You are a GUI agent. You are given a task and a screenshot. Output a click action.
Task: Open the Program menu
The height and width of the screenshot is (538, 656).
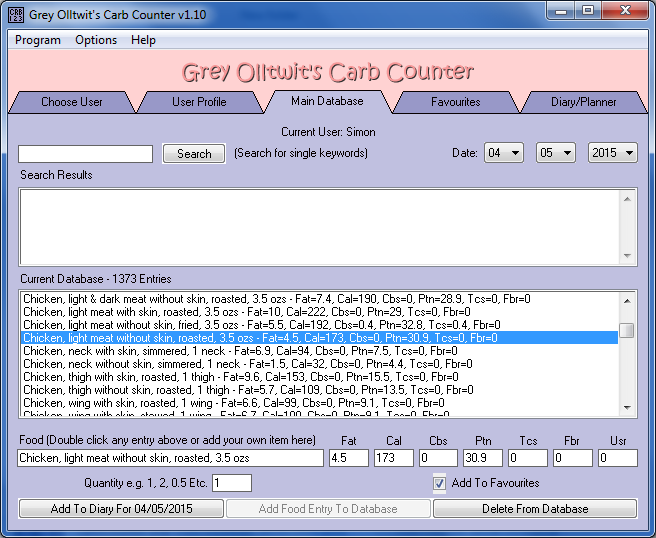pyautogui.click(x=38, y=40)
